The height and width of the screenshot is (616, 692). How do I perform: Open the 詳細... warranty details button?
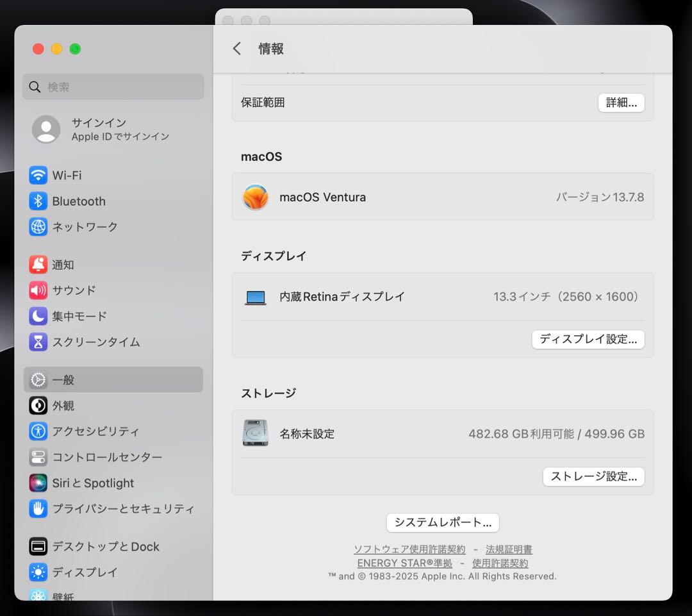coord(620,103)
